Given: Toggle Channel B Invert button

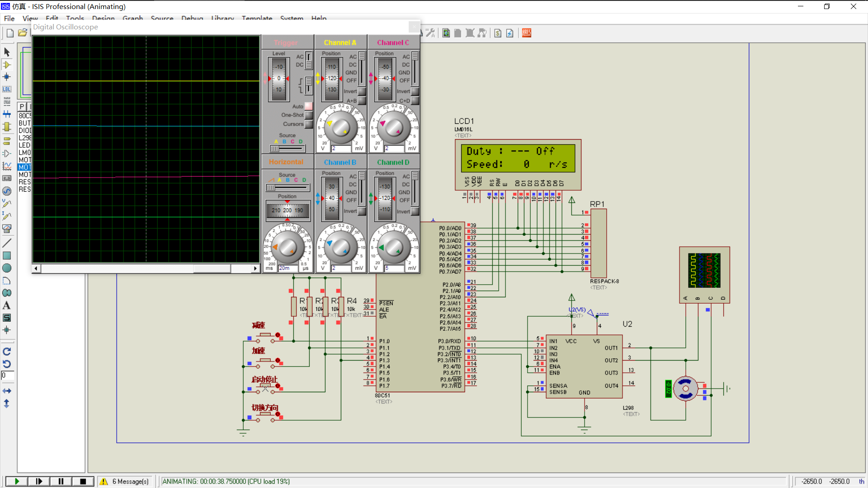Looking at the screenshot, I should [x=362, y=211].
